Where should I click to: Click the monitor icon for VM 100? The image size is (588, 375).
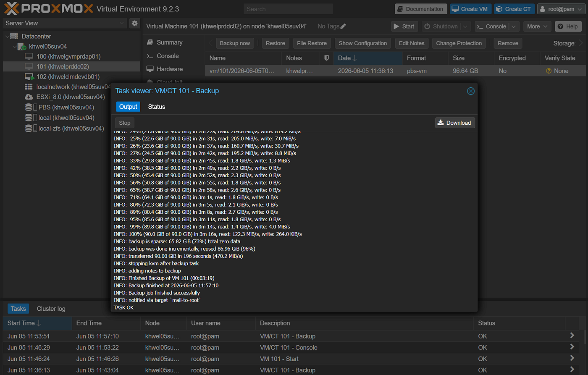[29, 56]
